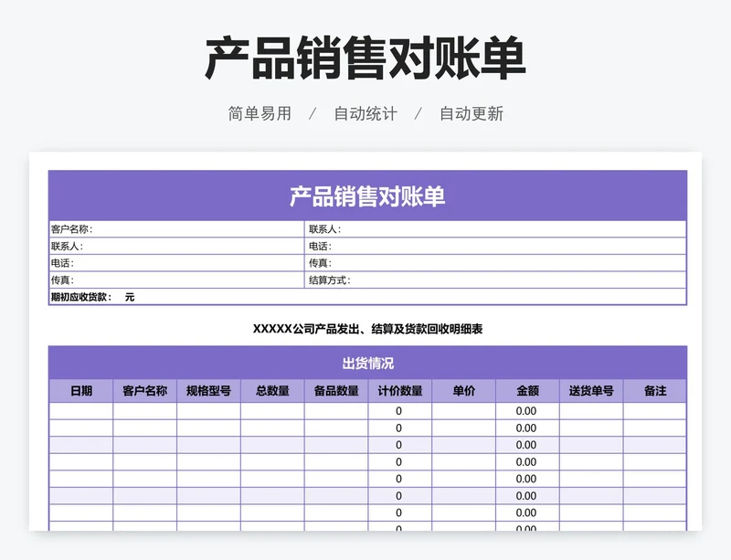
Task: Click the 出货情况 section header
Action: pos(366,363)
